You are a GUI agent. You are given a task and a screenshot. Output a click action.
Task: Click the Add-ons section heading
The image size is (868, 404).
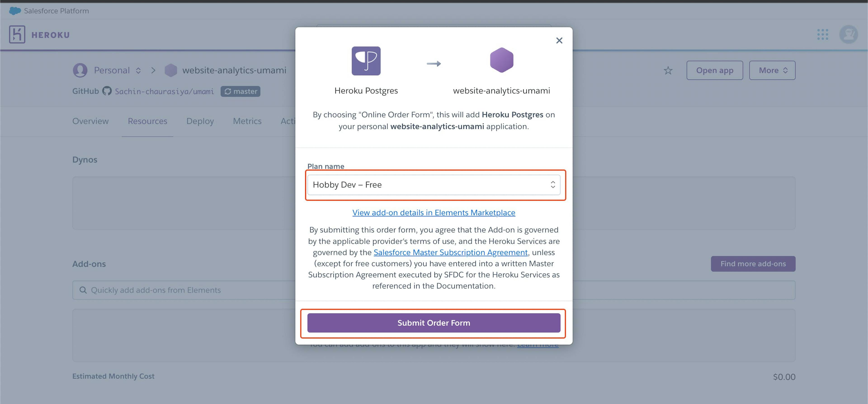click(x=89, y=264)
